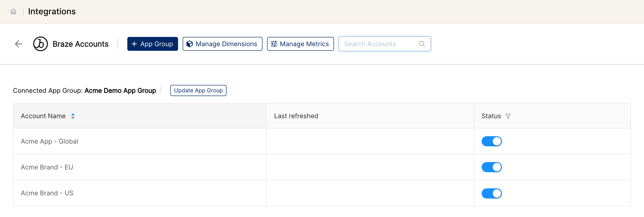Focus the Search Accounts field
The image size is (644, 217).
pos(385,44)
